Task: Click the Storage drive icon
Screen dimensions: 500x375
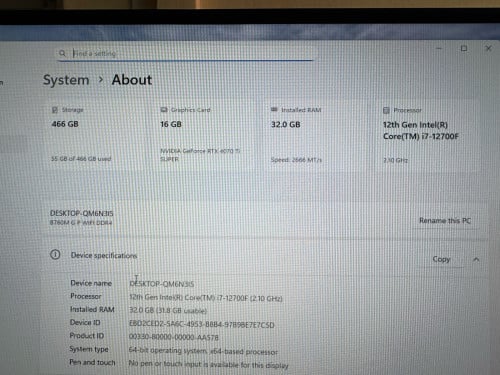Action: 55,110
